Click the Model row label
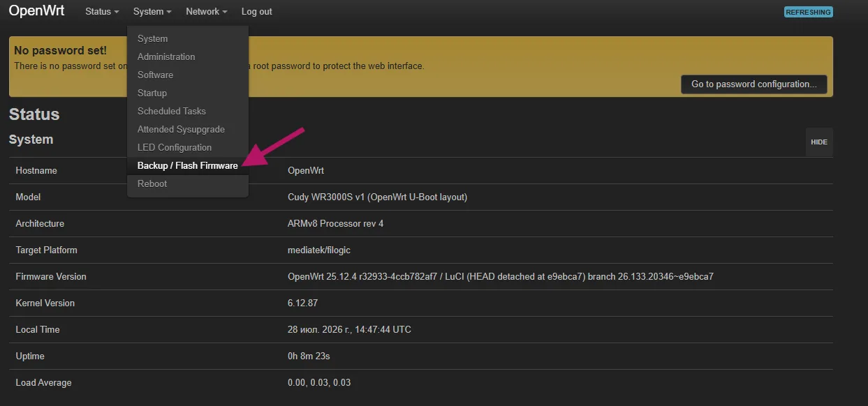 coord(28,197)
